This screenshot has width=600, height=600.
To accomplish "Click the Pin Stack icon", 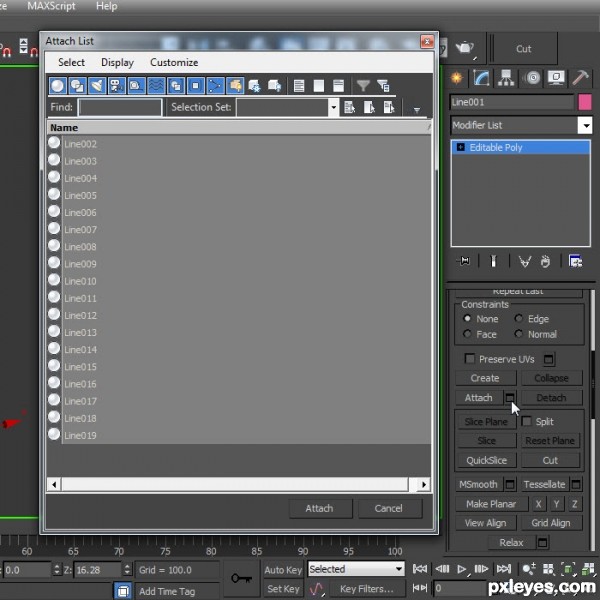I will tap(464, 261).
